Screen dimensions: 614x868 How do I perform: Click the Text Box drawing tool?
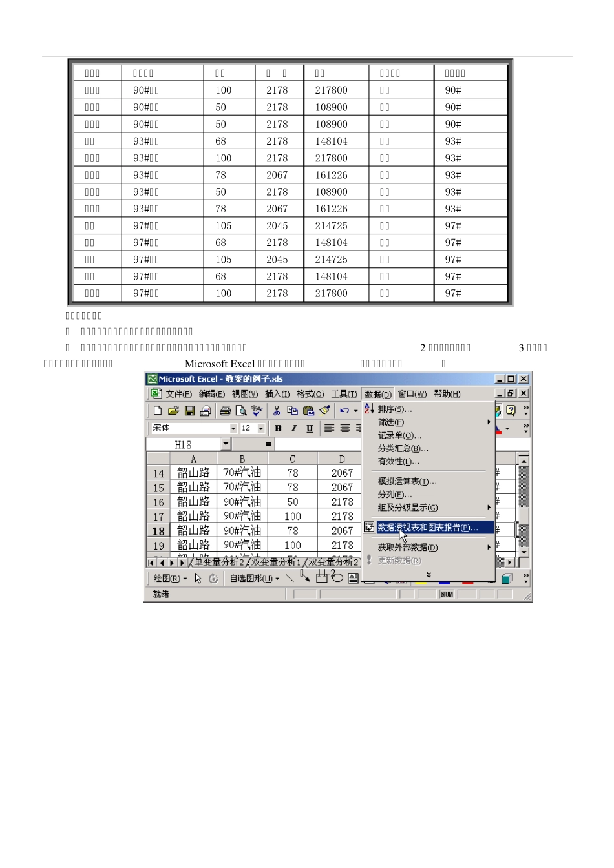[353, 579]
